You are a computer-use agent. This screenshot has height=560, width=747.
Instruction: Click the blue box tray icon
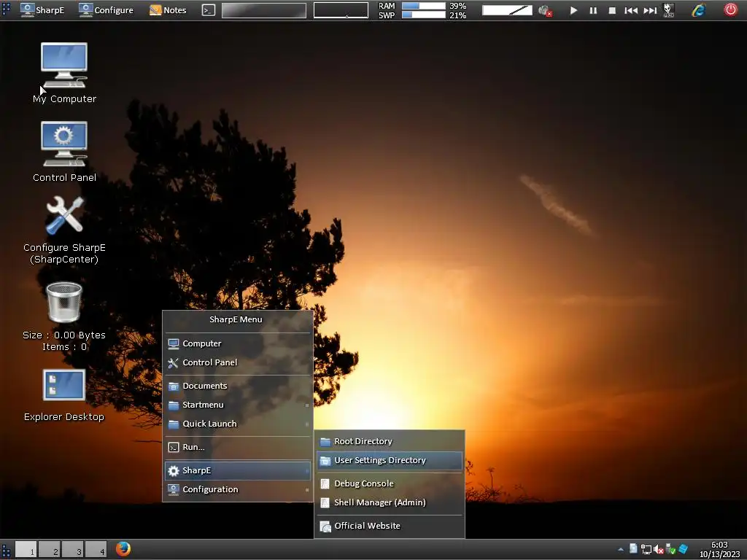pos(683,549)
